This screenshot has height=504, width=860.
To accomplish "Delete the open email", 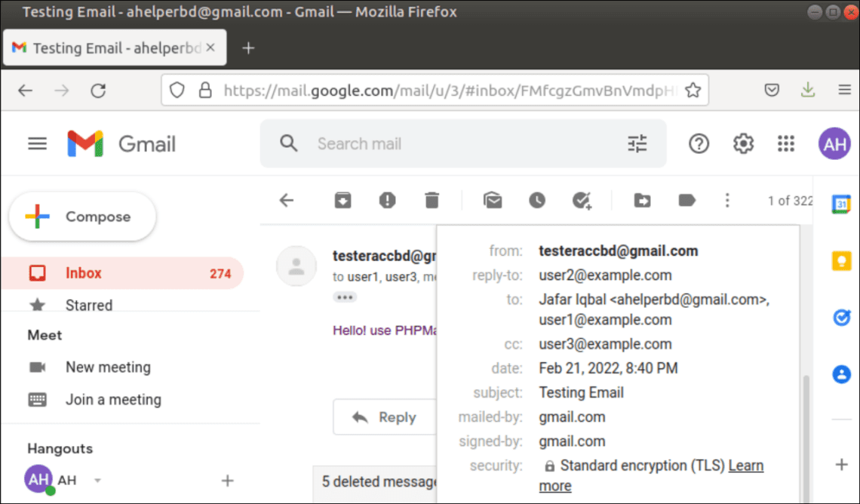I will tap(432, 200).
